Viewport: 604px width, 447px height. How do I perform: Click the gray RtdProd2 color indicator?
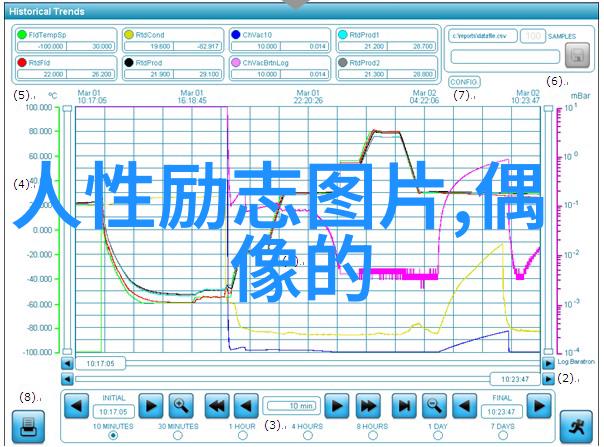342,62
